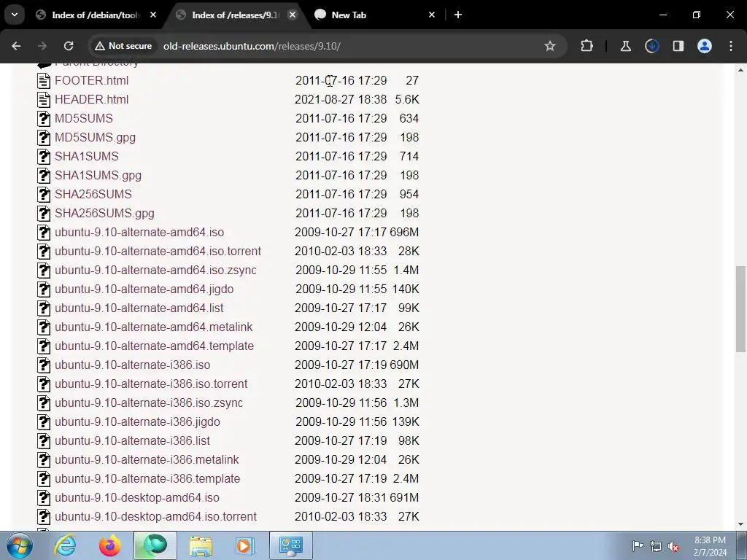Open ubuntu-9.10-alternate-amd64.jigdo link

[144, 289]
